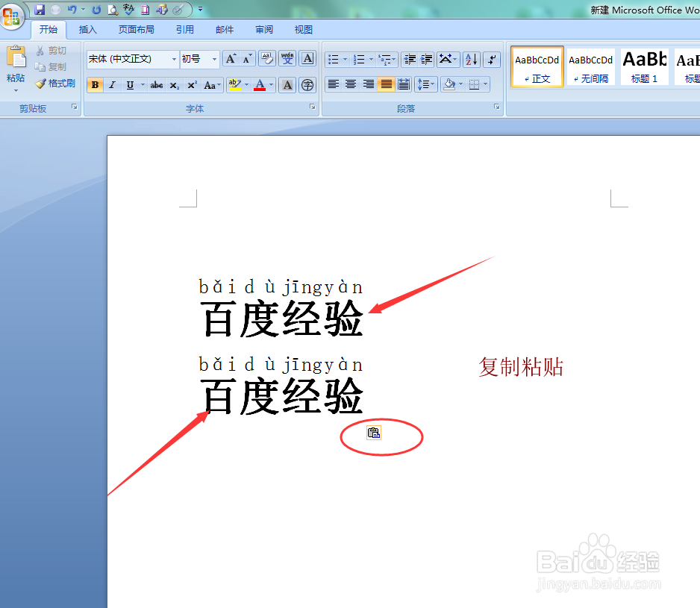The width and height of the screenshot is (700, 608).
Task: Toggle subscript formatting
Action: coord(174,85)
